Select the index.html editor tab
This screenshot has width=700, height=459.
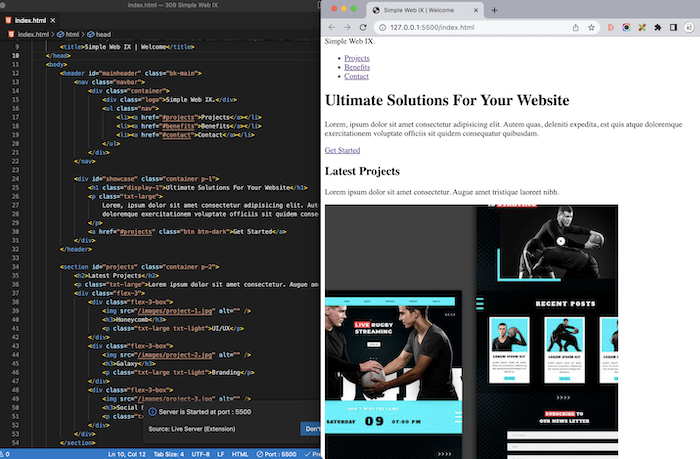pyautogui.click(x=30, y=20)
